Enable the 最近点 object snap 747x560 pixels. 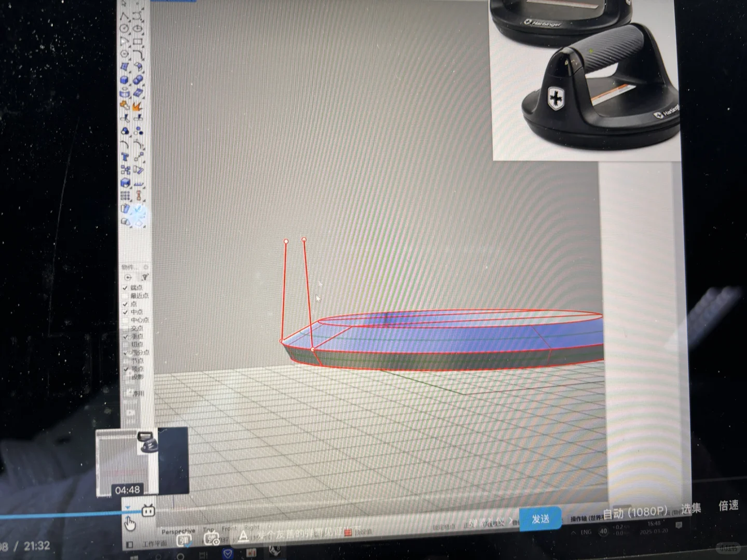(x=126, y=295)
